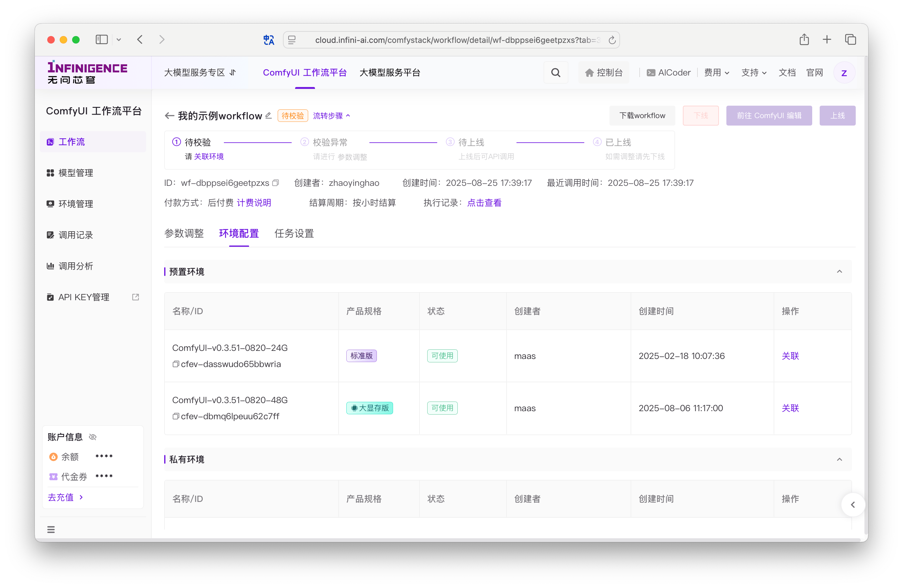The width and height of the screenshot is (903, 588).
Task: Show tab overview icon
Action: (x=850, y=39)
